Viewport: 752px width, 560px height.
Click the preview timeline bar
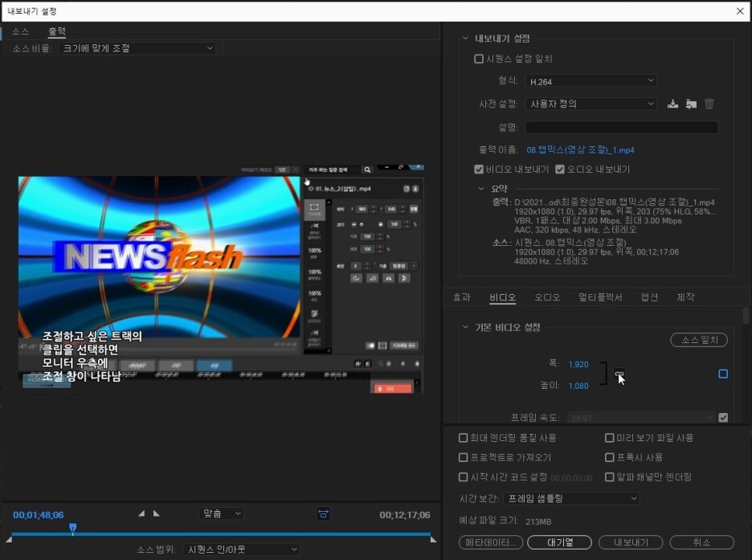221,533
